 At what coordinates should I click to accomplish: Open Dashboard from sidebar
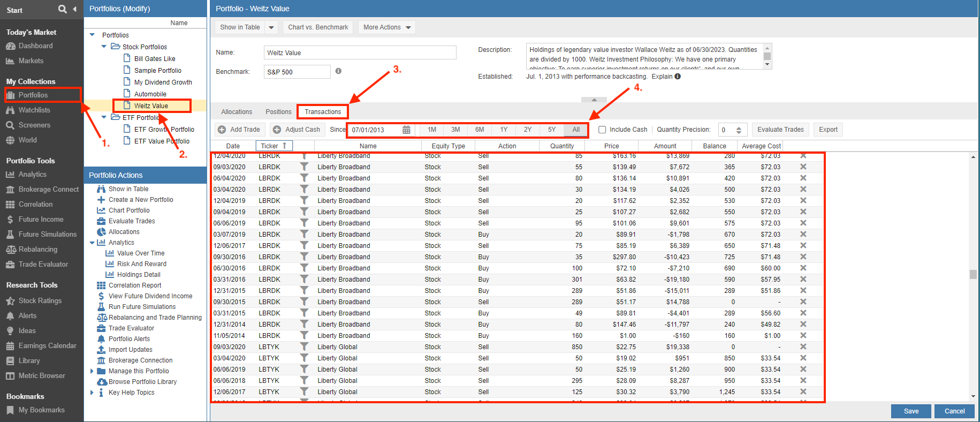pos(35,46)
